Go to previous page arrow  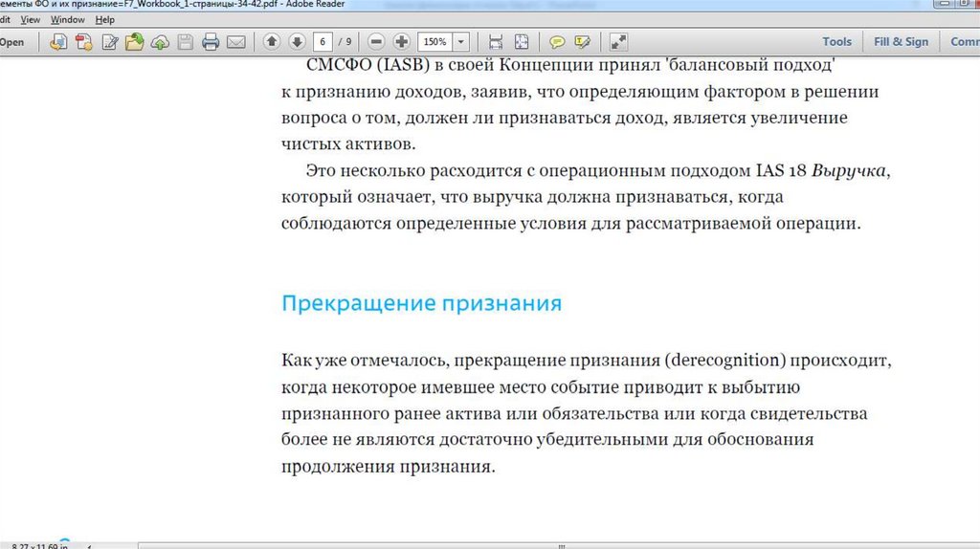(271, 42)
